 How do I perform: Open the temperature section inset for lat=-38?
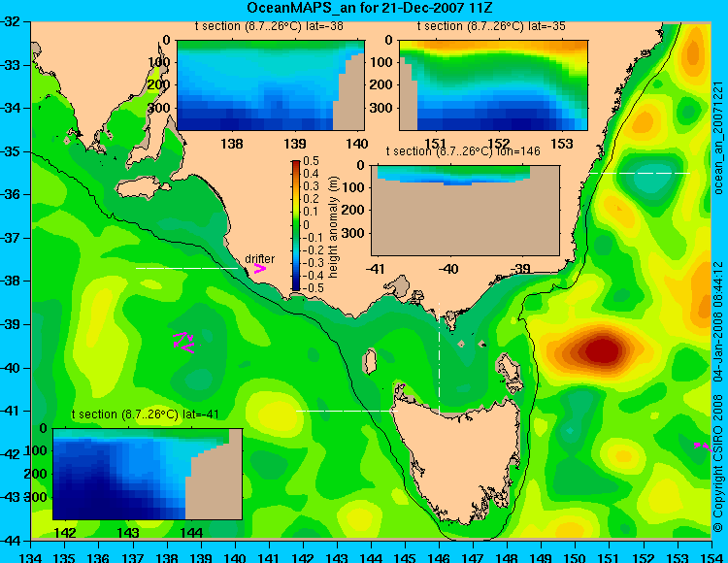pos(271,85)
